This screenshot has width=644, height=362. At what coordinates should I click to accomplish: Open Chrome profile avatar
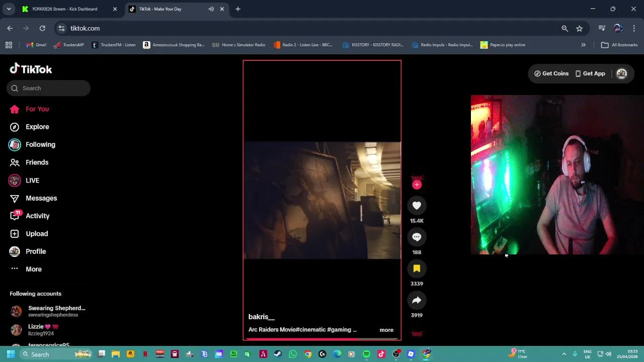tap(618, 28)
